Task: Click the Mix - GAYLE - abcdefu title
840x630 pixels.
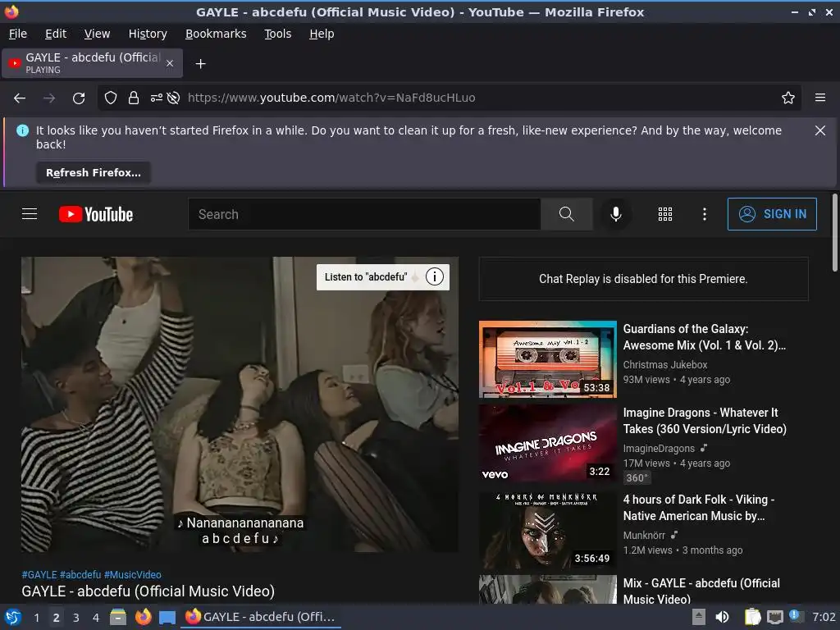Action: pos(701,591)
